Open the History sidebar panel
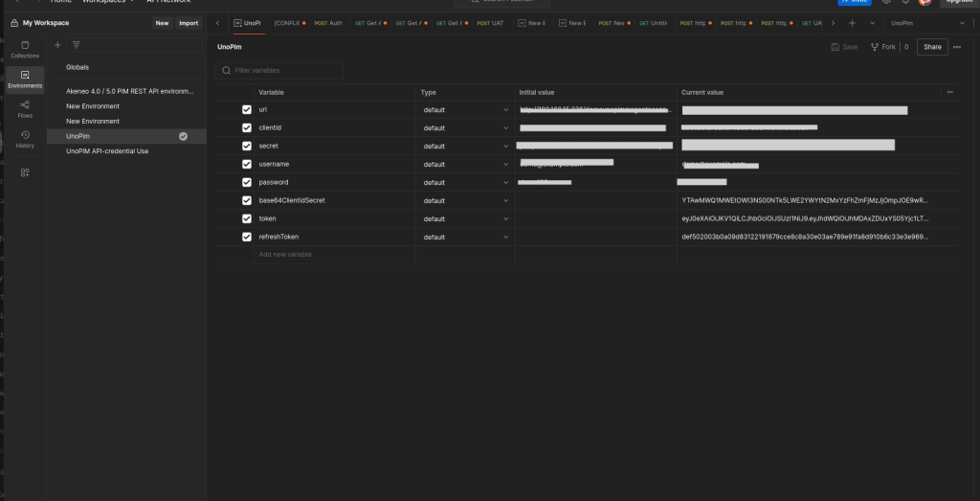This screenshot has height=501, width=980. (x=25, y=139)
